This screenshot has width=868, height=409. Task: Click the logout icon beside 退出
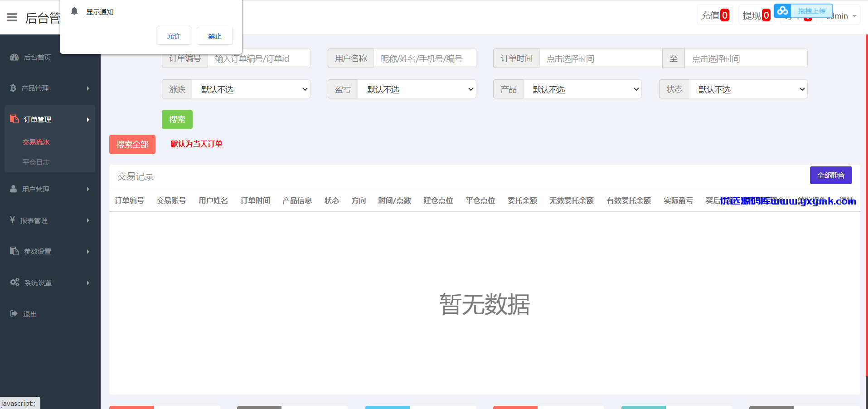pyautogui.click(x=14, y=313)
